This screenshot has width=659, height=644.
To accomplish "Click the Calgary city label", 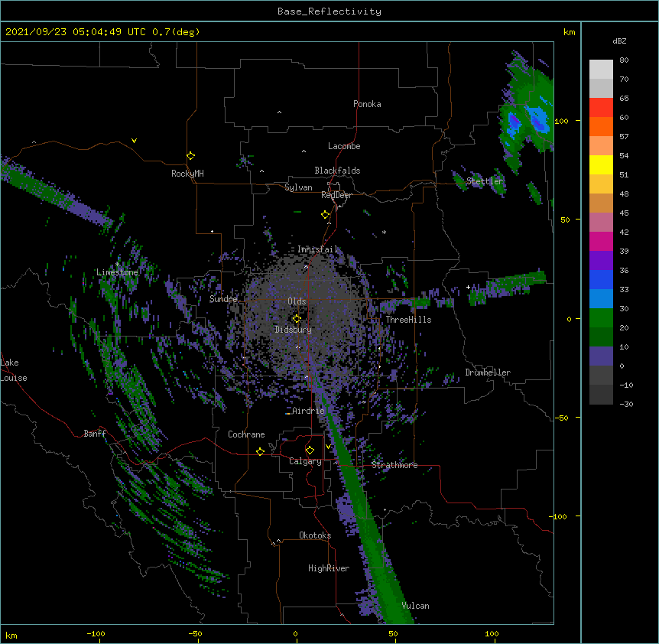I will [x=305, y=461].
